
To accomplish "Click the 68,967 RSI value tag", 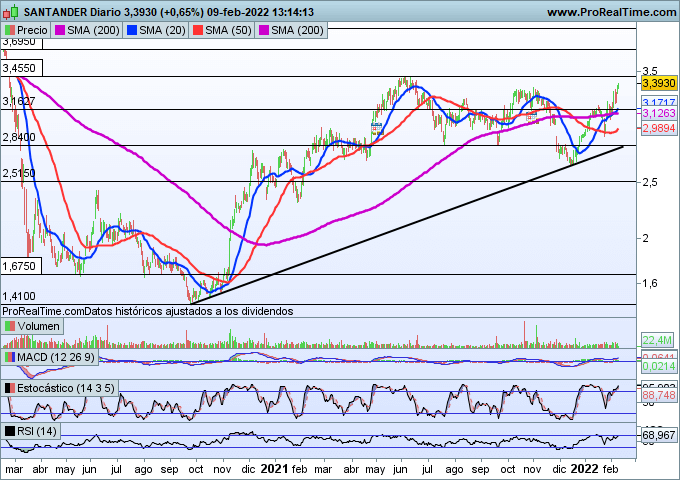I will [659, 435].
